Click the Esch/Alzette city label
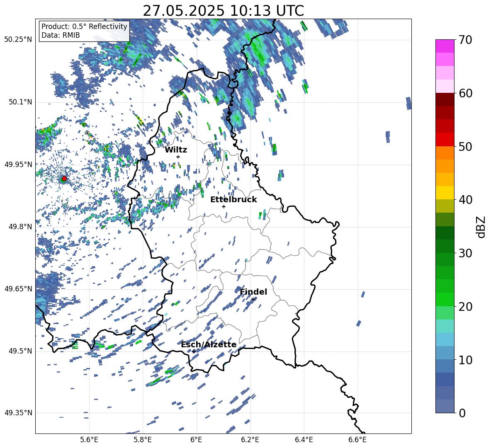This screenshot has height=448, width=491. (209, 345)
